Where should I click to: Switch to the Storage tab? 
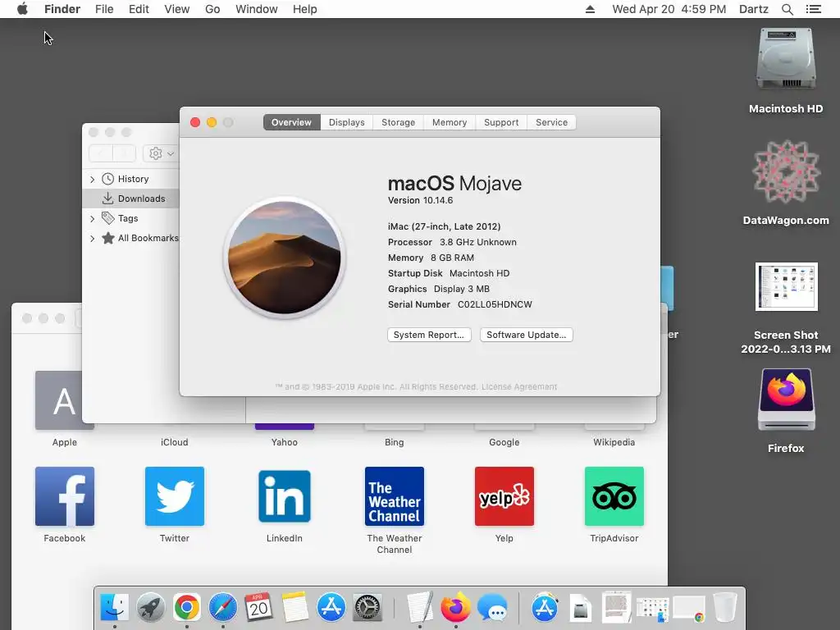tap(398, 122)
